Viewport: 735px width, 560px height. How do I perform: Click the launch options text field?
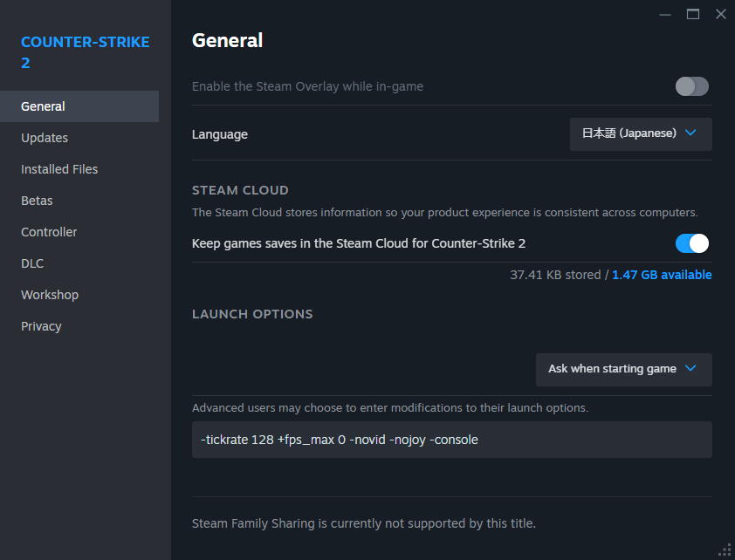[452, 440]
